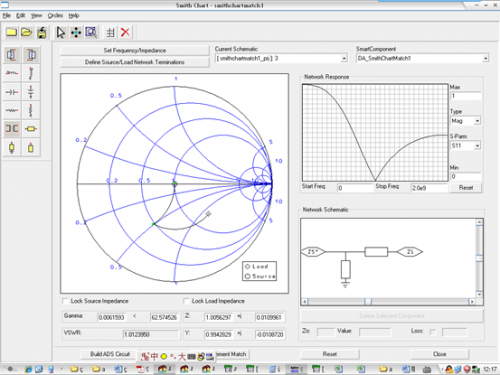Click Define Source/Load Network Terminations button

click(135, 62)
